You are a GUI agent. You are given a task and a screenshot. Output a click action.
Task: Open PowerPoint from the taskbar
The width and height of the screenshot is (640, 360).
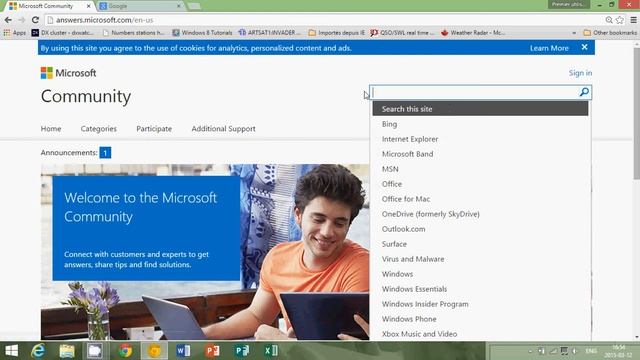tap(212, 351)
